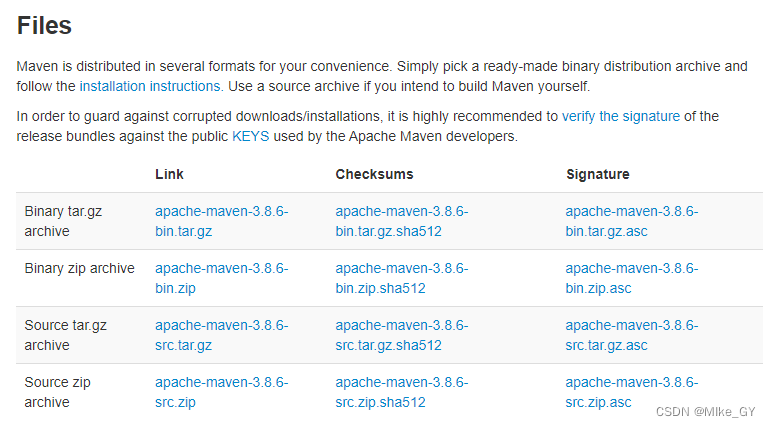Viewport: 771px width, 427px height.
Task: Click the Checksums column header
Action: coord(374,174)
